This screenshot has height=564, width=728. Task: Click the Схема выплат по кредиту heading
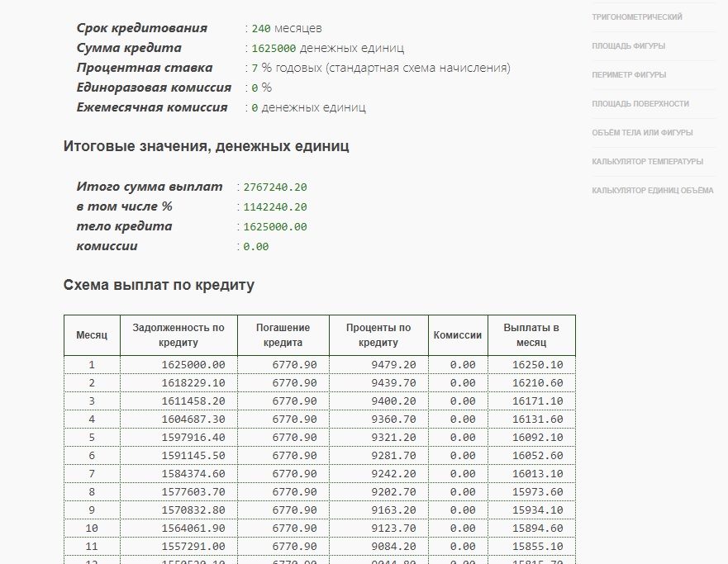coord(159,286)
